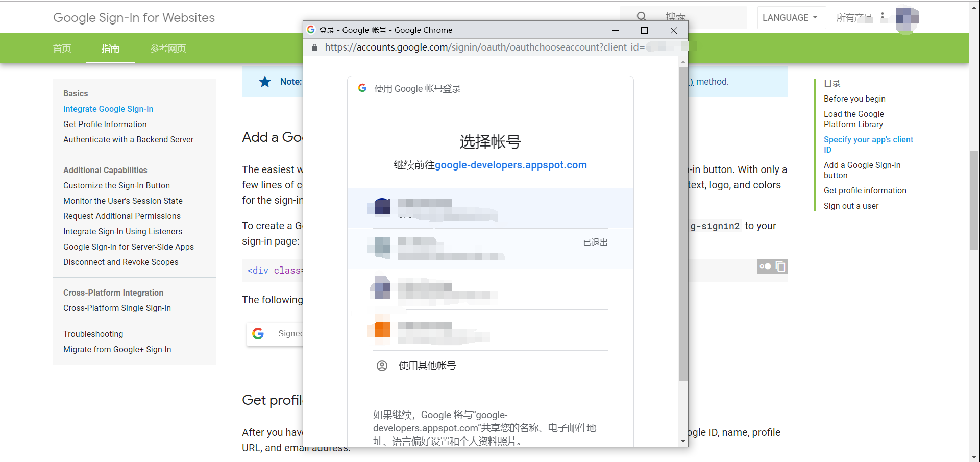Screen dimensions: 980x462
Task: Open the Sign out a user section
Action: click(x=851, y=206)
